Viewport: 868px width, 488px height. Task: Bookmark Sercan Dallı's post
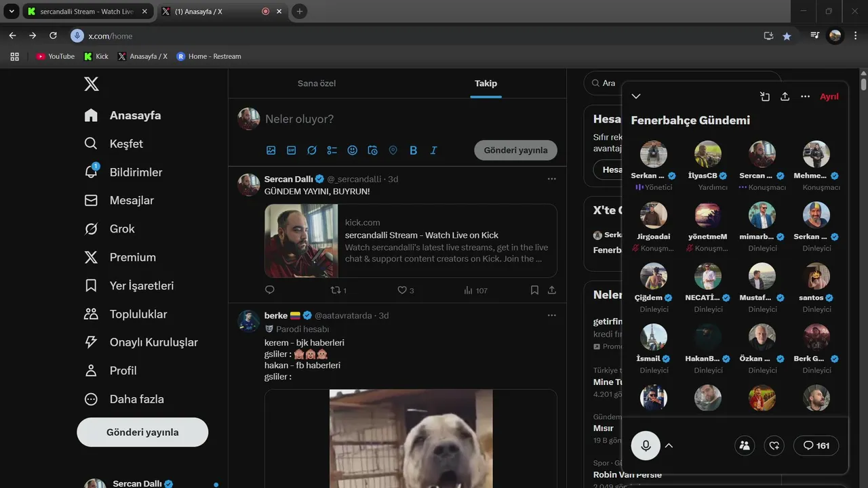(x=534, y=290)
